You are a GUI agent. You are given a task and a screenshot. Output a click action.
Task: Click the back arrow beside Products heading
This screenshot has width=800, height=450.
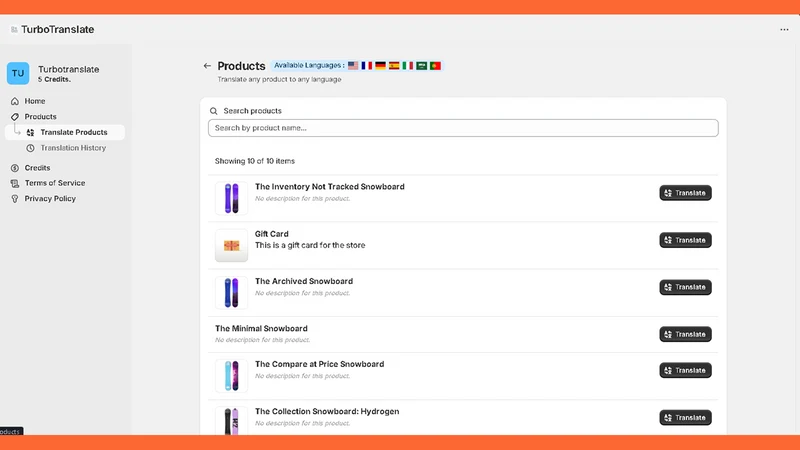[x=207, y=66]
